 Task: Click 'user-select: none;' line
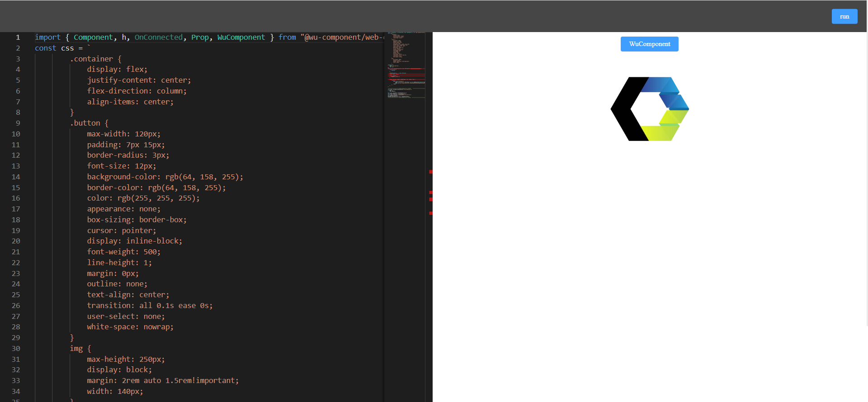[126, 317]
